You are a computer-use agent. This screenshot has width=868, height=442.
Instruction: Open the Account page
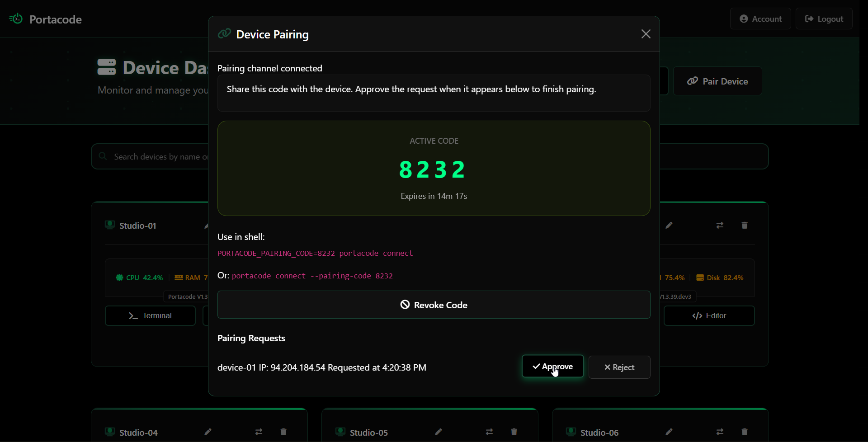(760, 19)
